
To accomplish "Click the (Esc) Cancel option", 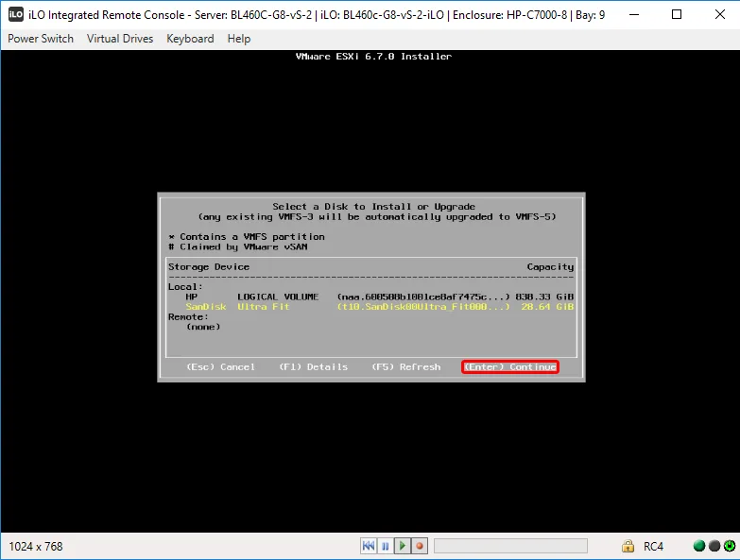I will 221,366.
